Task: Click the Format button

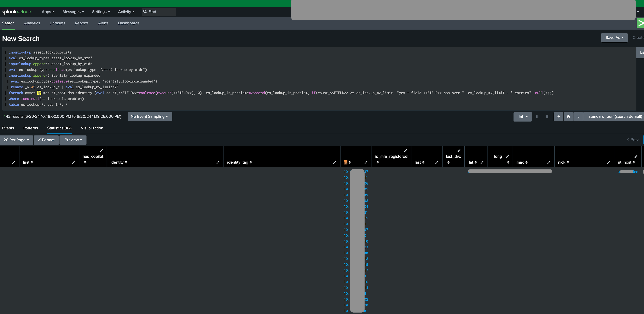Action: 46,140
